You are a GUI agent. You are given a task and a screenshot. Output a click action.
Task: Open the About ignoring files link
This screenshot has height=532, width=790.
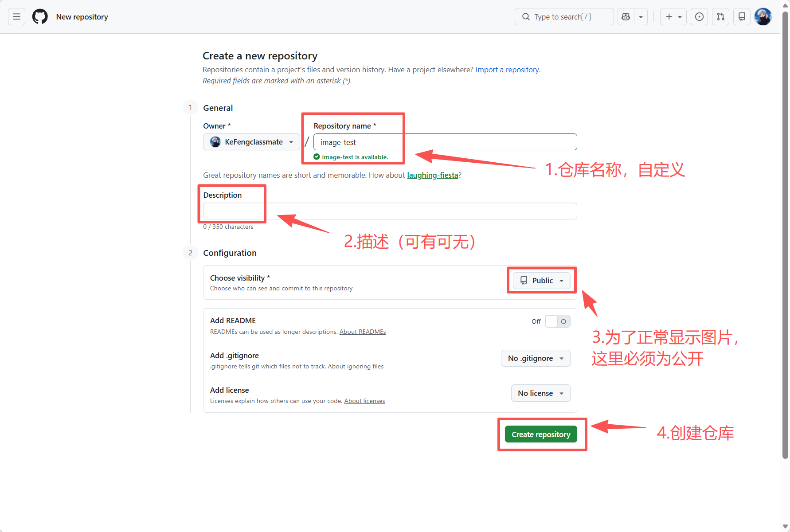tap(356, 366)
